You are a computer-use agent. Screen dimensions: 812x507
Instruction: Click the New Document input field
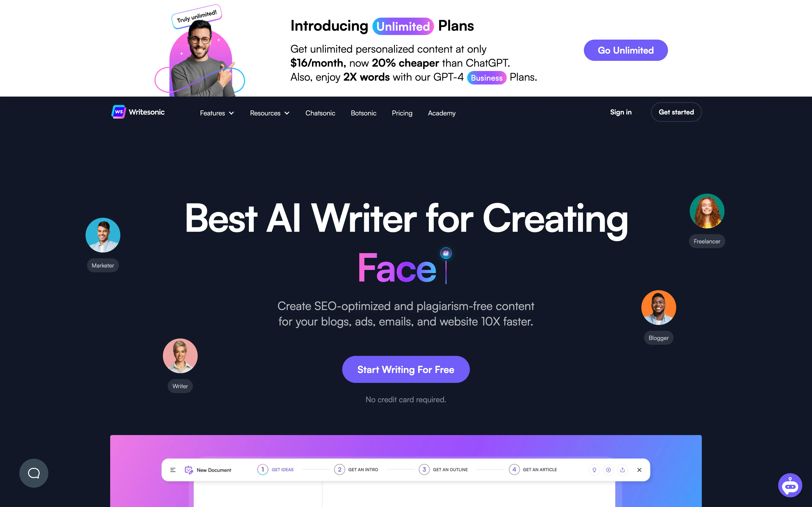pyautogui.click(x=214, y=470)
